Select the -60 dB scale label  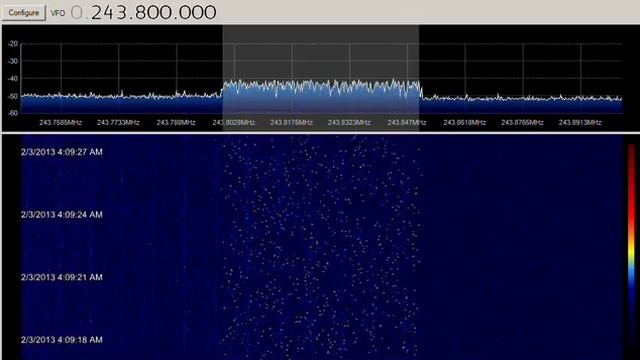13,113
